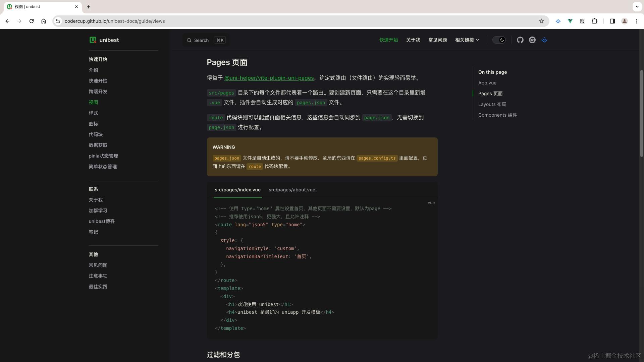Open 快速开始 page in the sidebar list
The height and width of the screenshot is (362, 644).
(x=98, y=81)
